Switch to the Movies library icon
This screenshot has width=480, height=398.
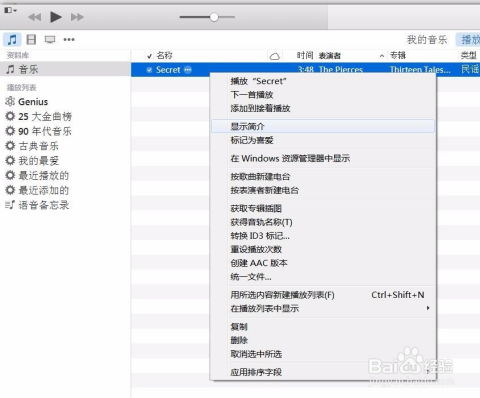(x=31, y=40)
